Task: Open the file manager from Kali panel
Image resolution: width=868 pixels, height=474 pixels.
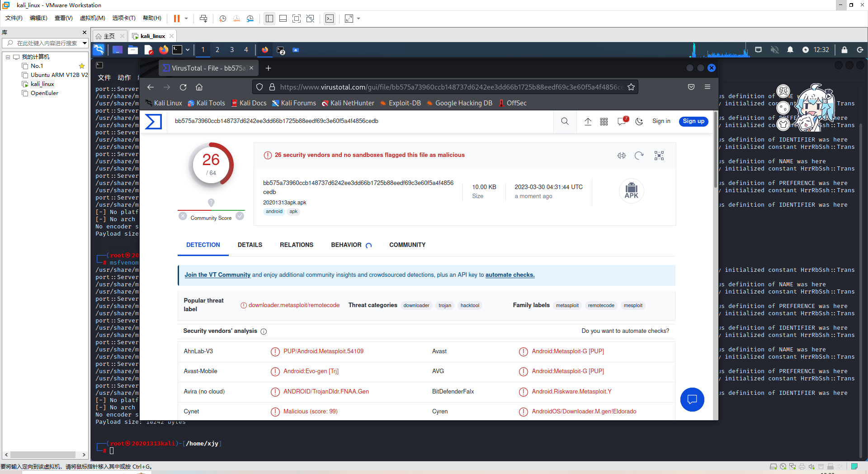Action: coord(133,50)
